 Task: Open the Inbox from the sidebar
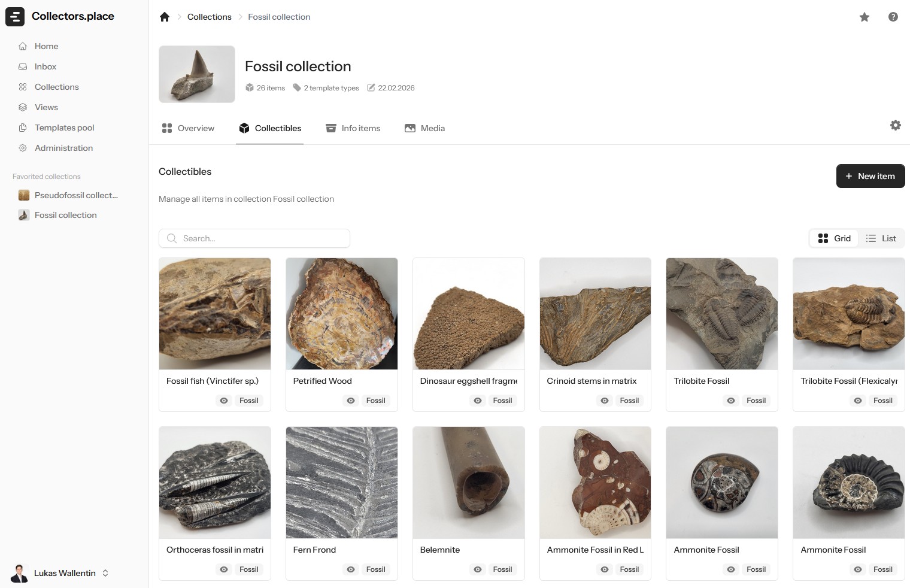(x=45, y=66)
